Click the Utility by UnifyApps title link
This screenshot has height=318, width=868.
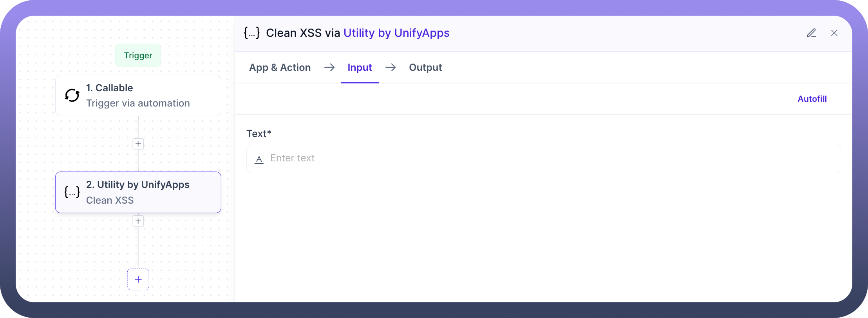tap(396, 33)
